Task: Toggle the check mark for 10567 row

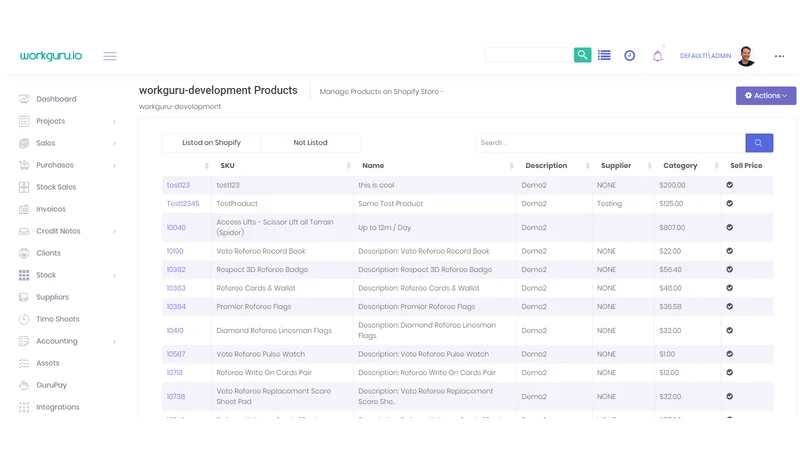Action: tap(730, 354)
